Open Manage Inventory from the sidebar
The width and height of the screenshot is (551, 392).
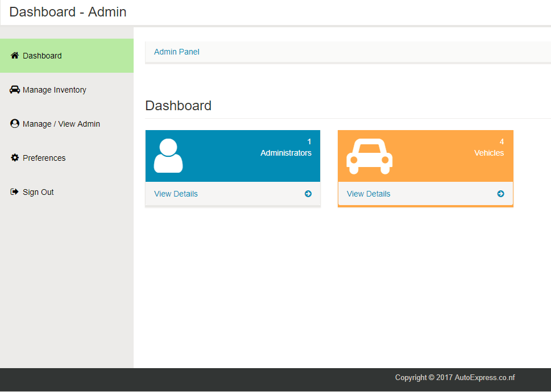click(x=55, y=90)
